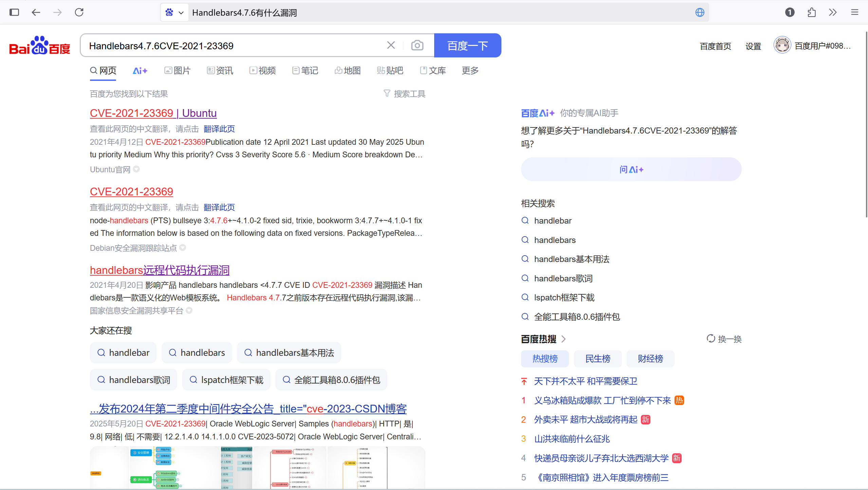Screen dimensions: 868x490
Task: Open the CVE-2021-23369 | Ubuntu result
Action: point(153,113)
